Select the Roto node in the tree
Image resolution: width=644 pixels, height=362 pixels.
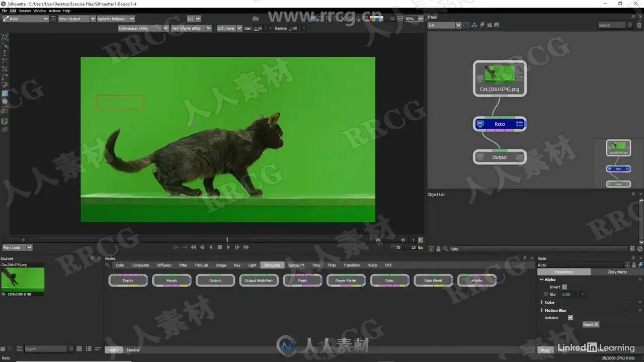coord(500,124)
